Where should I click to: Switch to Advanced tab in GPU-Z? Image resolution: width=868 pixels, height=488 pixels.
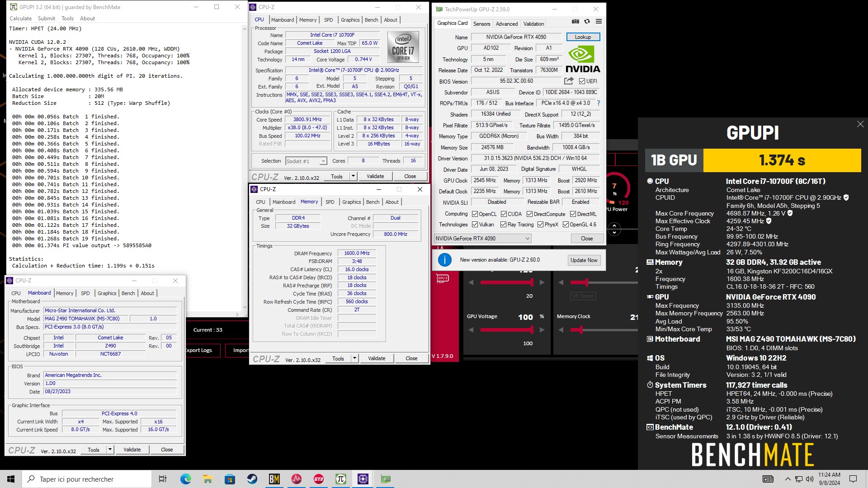(x=507, y=24)
